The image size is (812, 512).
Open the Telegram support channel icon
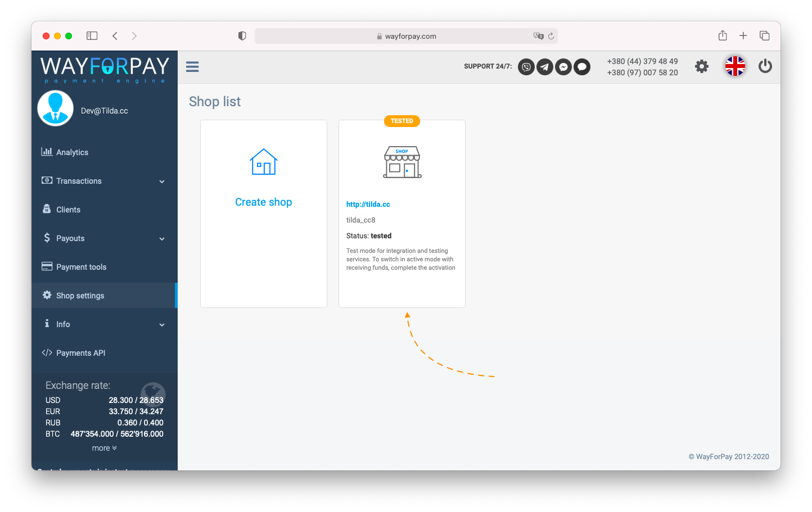click(x=544, y=67)
